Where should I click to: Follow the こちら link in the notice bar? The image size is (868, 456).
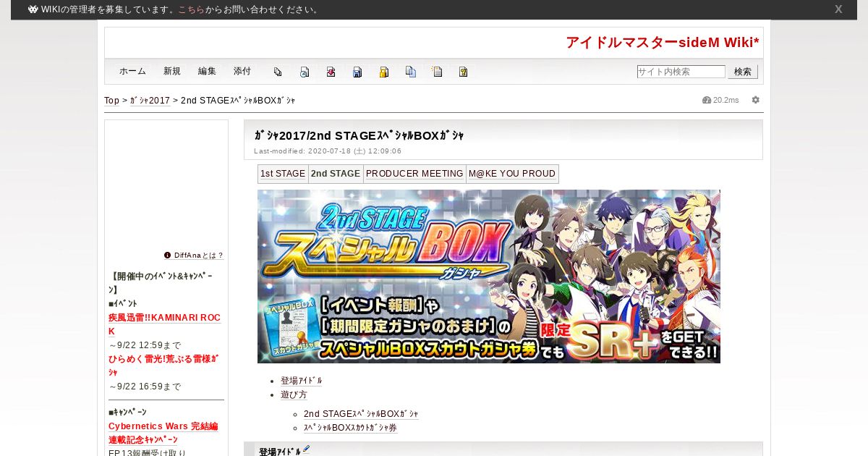191,9
